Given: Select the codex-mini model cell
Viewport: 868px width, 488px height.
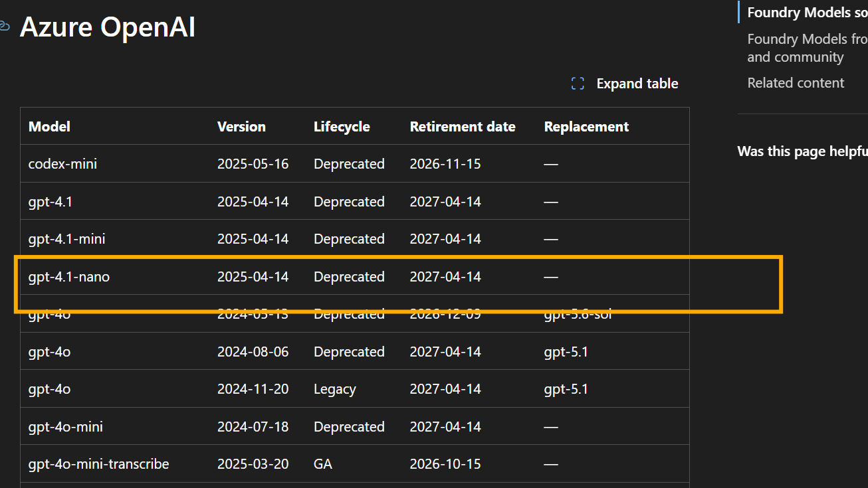Looking at the screenshot, I should (x=62, y=163).
